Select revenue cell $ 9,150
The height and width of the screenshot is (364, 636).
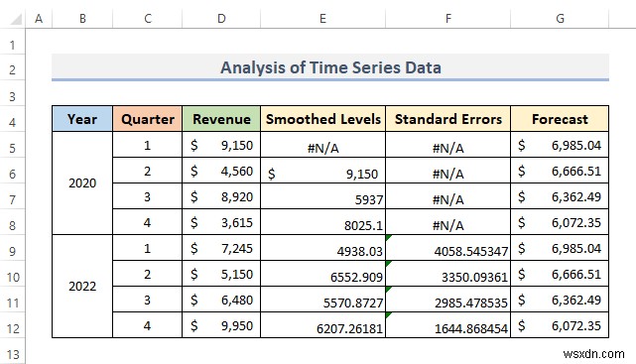click(x=221, y=145)
